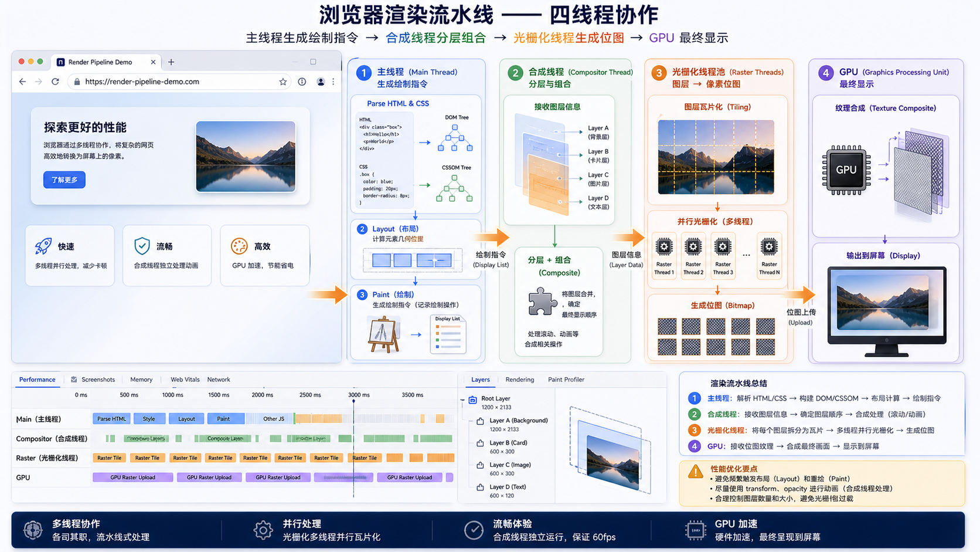Click the Paint block in Main timeline
980x552 pixels.
223,419
